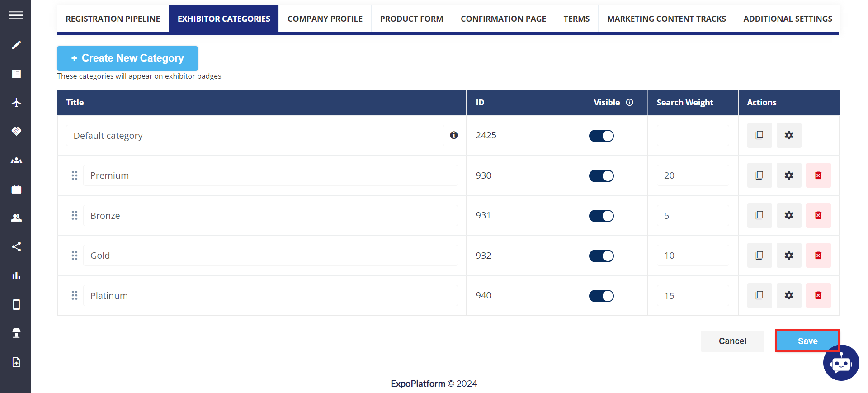Turn off the Platinum category Visible switch
This screenshot has width=868, height=393.
[x=601, y=296]
